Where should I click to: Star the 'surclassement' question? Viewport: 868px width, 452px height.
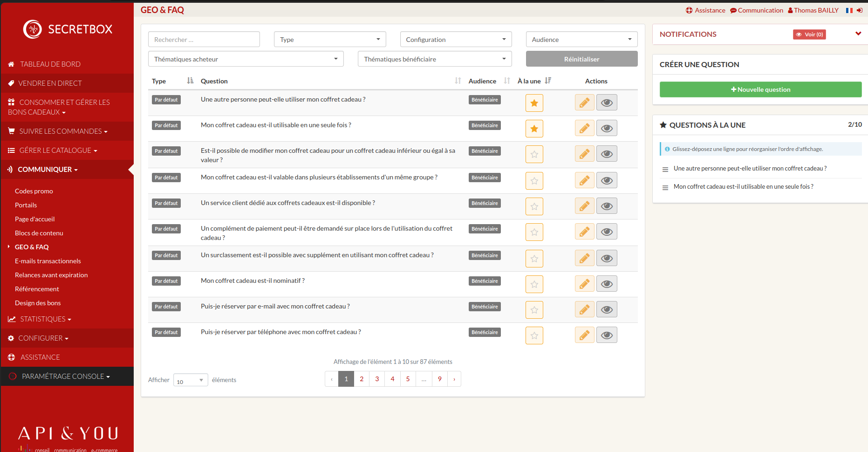[534, 259]
